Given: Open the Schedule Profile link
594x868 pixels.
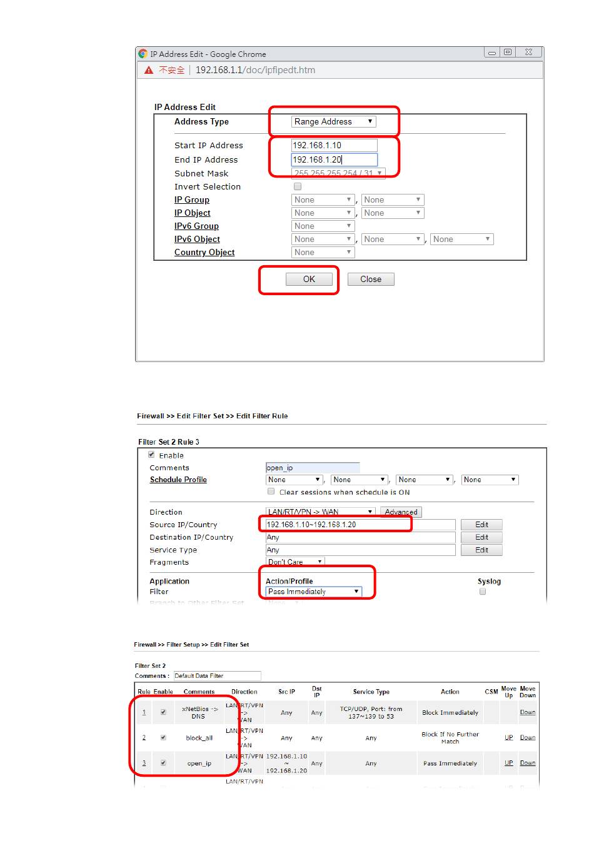Looking at the screenshot, I should click(178, 480).
